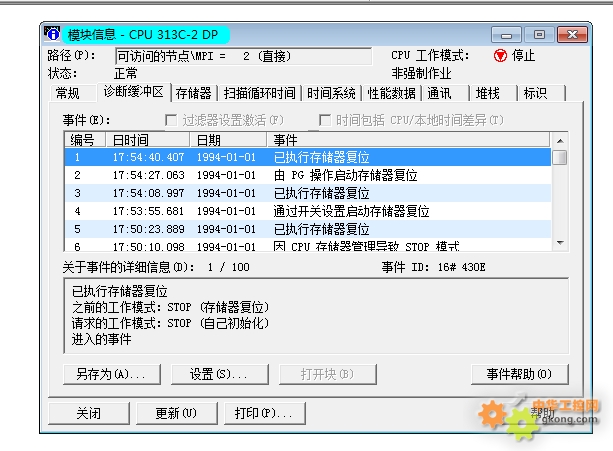
Task: Click inside the event details text box
Action: (x=316, y=316)
